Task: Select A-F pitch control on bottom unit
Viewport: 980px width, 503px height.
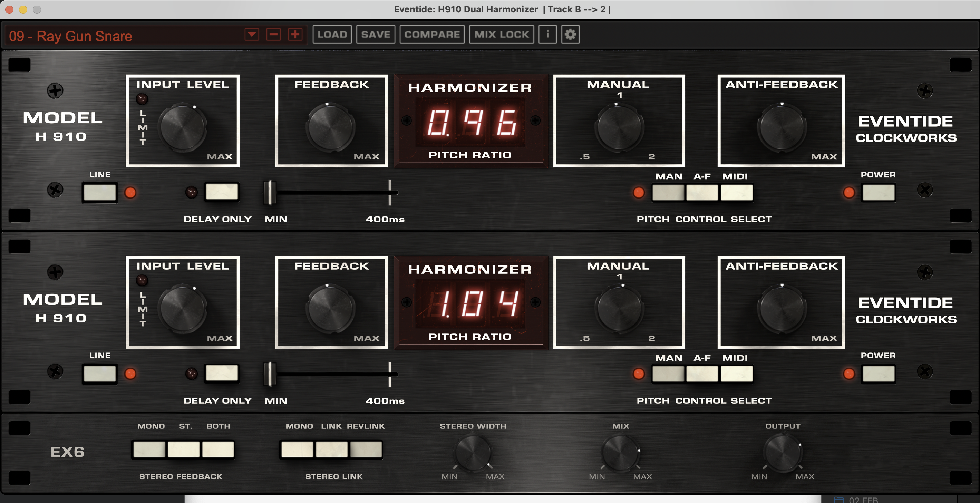Action: click(x=702, y=374)
